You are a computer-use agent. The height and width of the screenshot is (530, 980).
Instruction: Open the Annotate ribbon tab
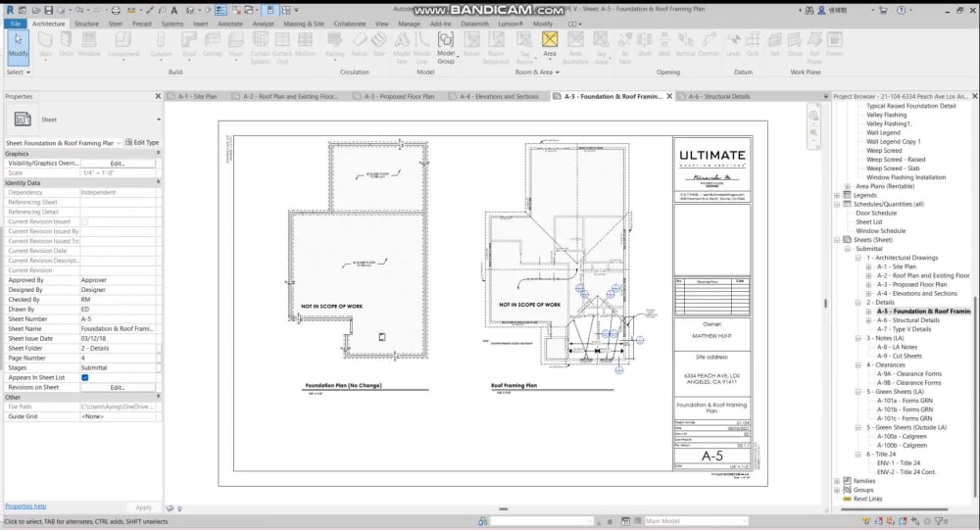[x=230, y=24]
